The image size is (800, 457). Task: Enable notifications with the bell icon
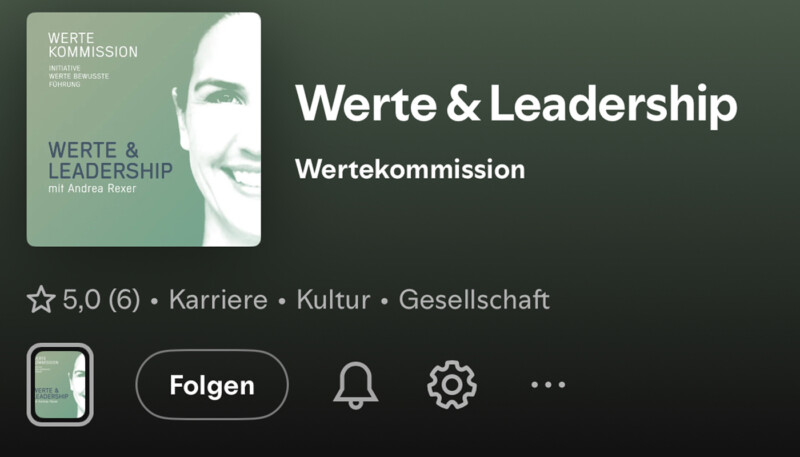(356, 385)
